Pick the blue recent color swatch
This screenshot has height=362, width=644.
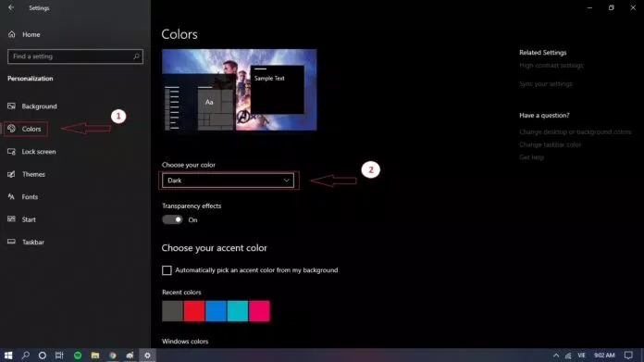pyautogui.click(x=216, y=311)
